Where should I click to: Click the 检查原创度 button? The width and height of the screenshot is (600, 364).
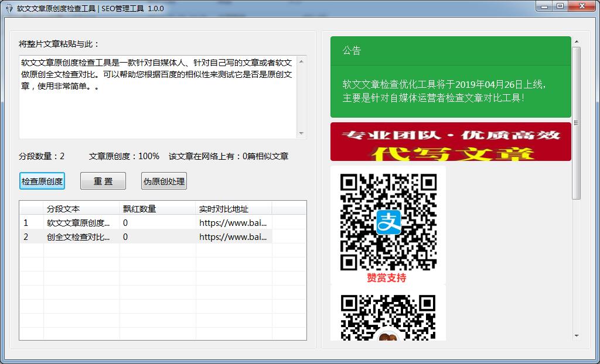click(x=42, y=181)
